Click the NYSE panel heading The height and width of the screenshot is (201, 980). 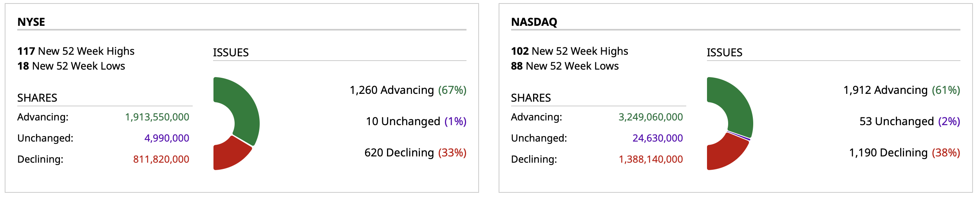point(31,22)
